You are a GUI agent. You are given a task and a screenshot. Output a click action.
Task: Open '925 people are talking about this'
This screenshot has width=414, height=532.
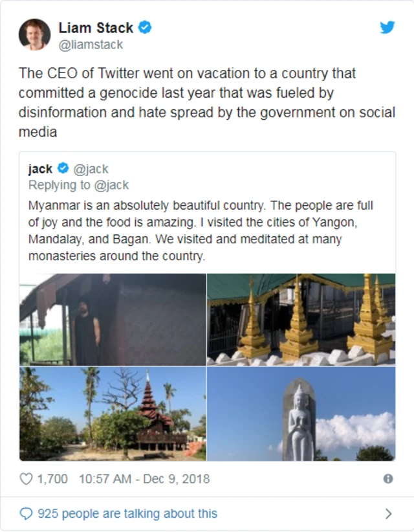127,514
